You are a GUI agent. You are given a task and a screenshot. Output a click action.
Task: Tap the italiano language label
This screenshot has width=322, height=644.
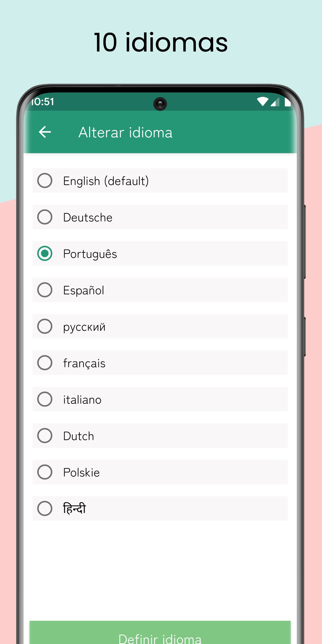[82, 399]
